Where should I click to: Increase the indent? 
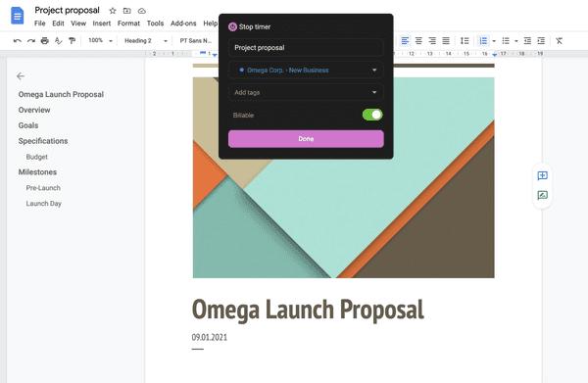click(541, 40)
